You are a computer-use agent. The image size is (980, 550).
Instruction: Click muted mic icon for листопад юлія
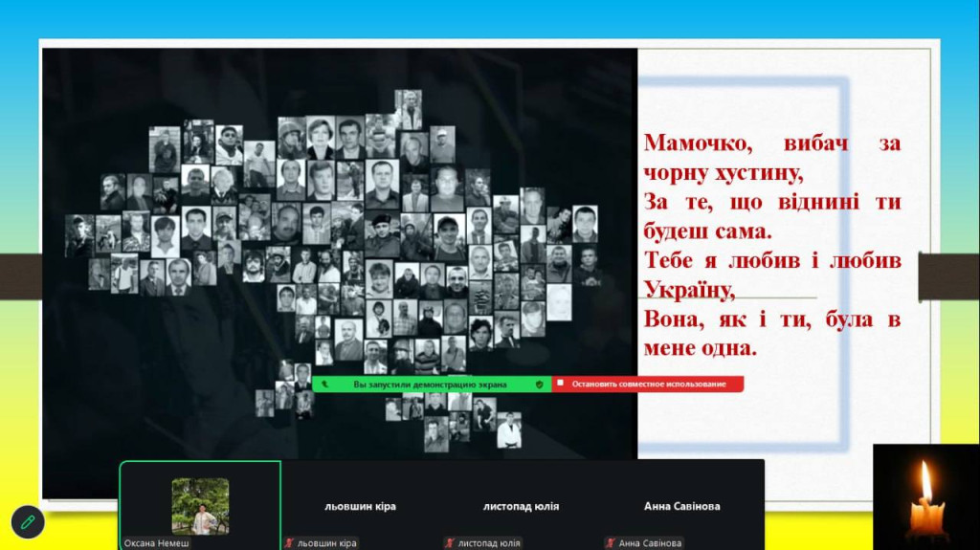[x=450, y=543]
